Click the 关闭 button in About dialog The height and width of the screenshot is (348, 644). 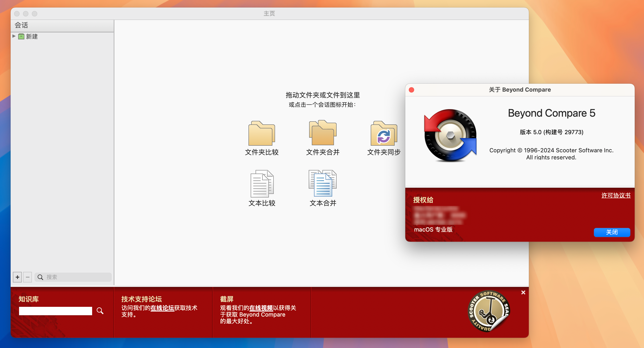click(612, 232)
